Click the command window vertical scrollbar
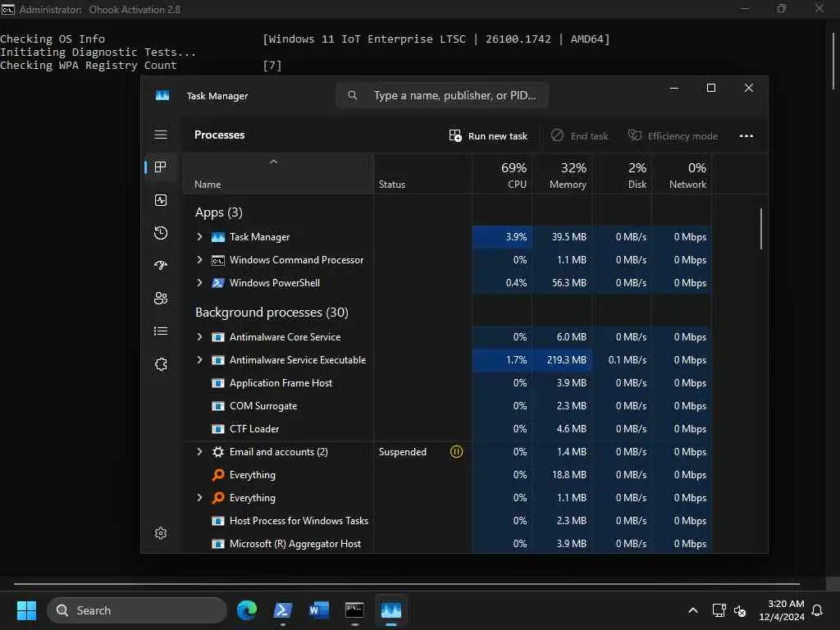840x630 pixels. 833,61
